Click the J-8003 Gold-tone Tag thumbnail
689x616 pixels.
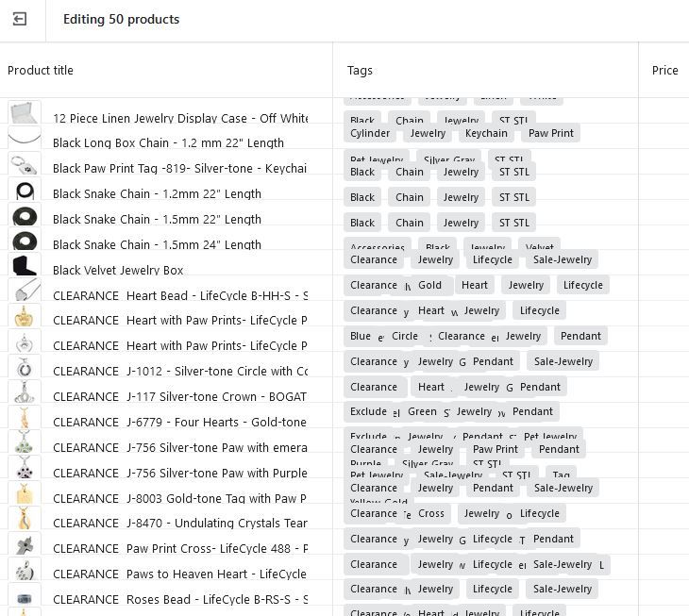tap(25, 494)
